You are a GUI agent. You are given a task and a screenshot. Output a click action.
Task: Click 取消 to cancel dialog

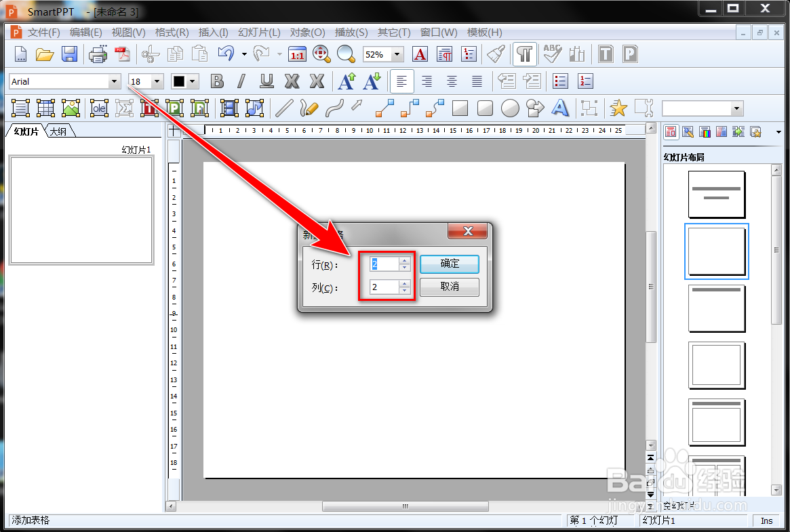coord(450,287)
